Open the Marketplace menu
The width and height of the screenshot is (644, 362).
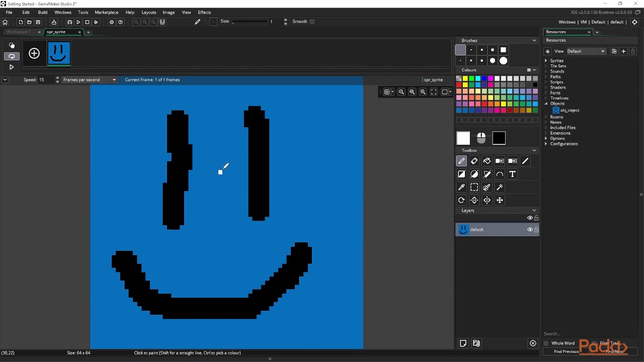tap(107, 12)
